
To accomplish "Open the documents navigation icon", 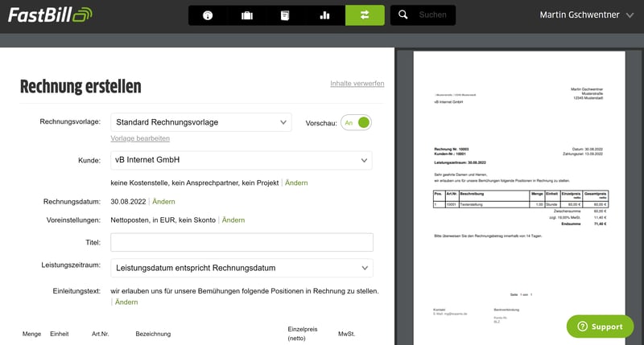I will click(285, 15).
